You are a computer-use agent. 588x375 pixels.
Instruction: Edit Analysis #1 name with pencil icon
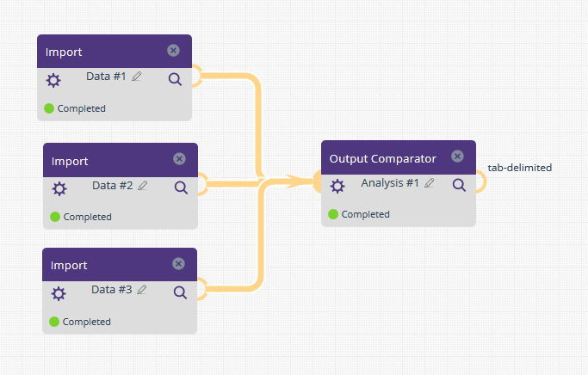pyautogui.click(x=430, y=183)
